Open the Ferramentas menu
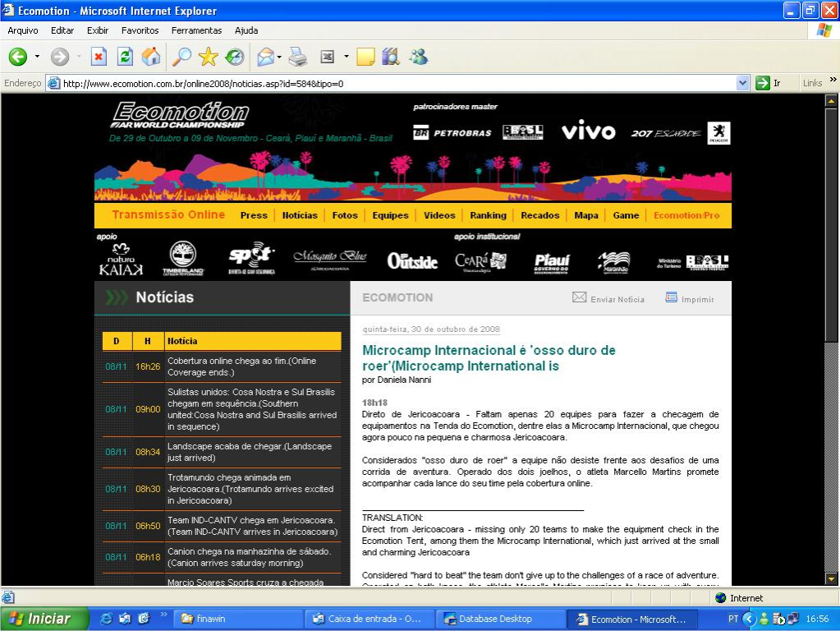 [196, 30]
